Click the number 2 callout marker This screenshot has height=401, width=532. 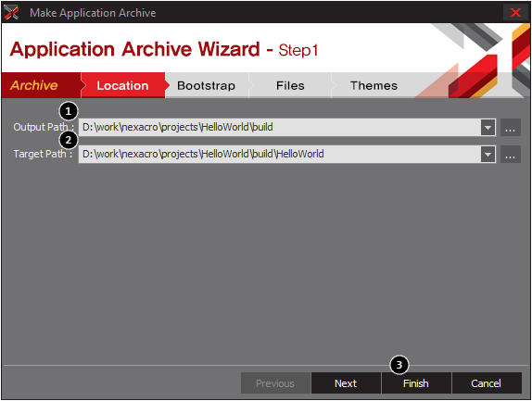coord(69,140)
